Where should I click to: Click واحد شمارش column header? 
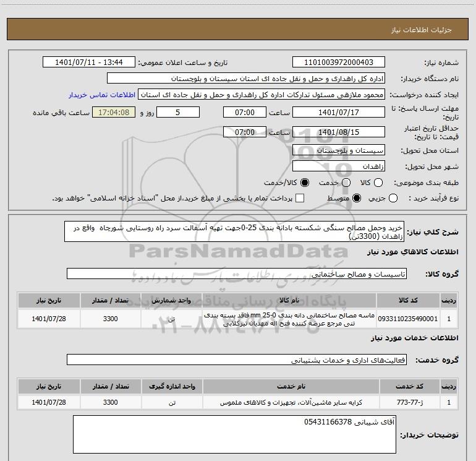pos(171,300)
